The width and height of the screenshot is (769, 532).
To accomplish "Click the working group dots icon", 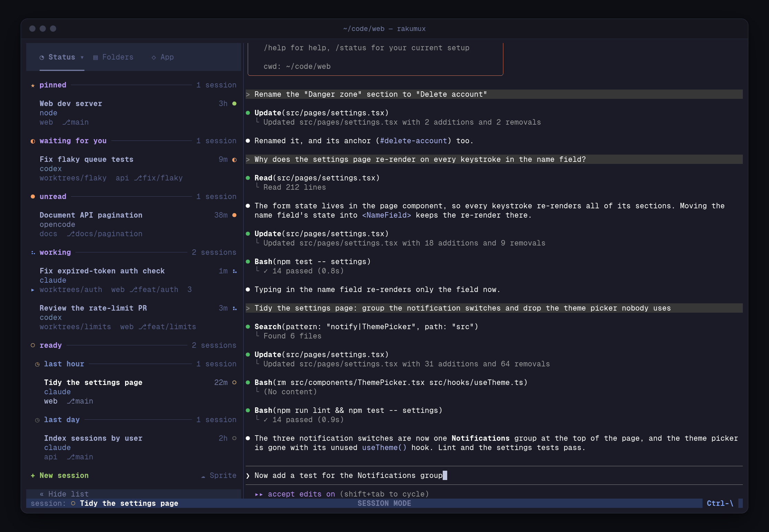I will pyautogui.click(x=33, y=253).
